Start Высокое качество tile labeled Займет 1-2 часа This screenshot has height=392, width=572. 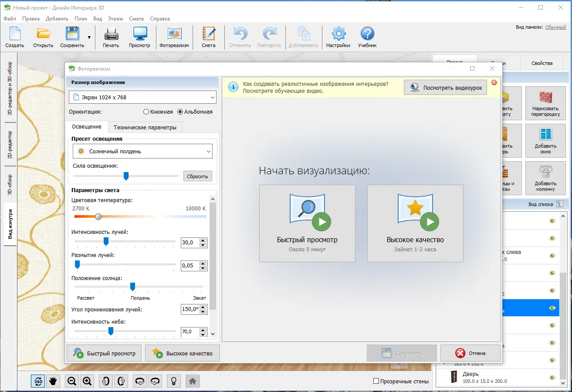click(x=415, y=223)
